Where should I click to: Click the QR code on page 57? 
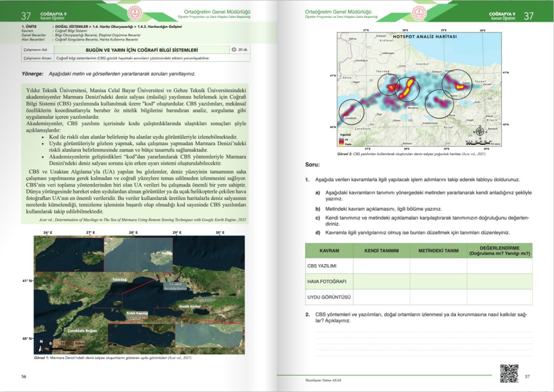[x=509, y=373]
